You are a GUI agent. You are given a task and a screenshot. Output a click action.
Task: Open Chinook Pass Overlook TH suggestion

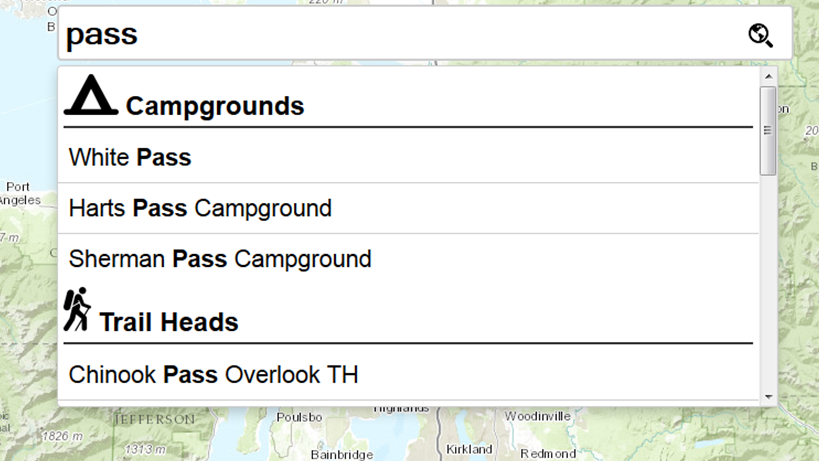(213, 375)
